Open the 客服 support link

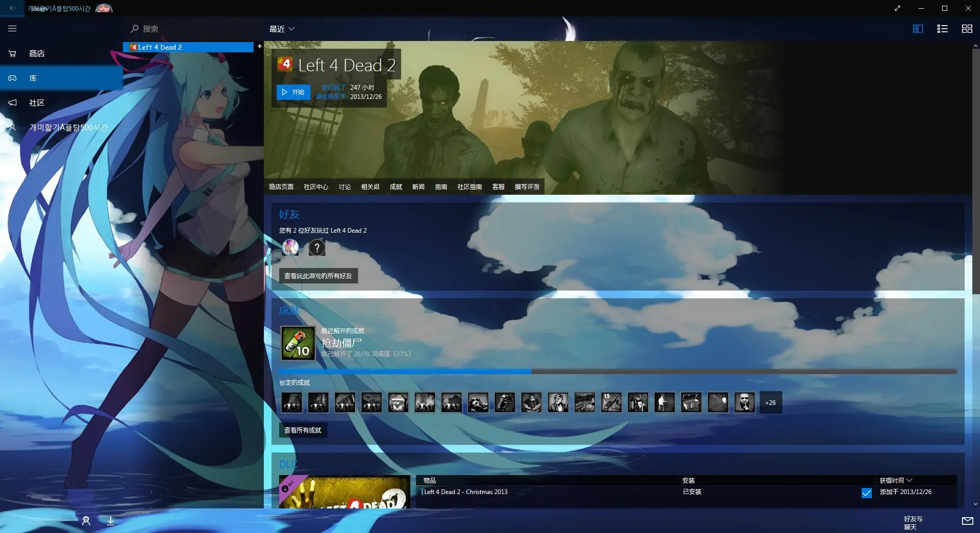(x=498, y=187)
